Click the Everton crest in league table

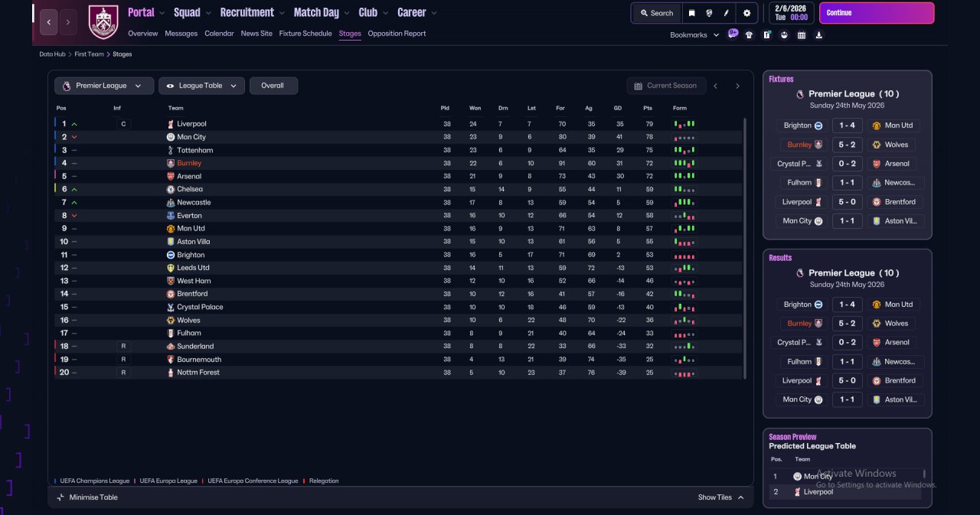pyautogui.click(x=171, y=216)
